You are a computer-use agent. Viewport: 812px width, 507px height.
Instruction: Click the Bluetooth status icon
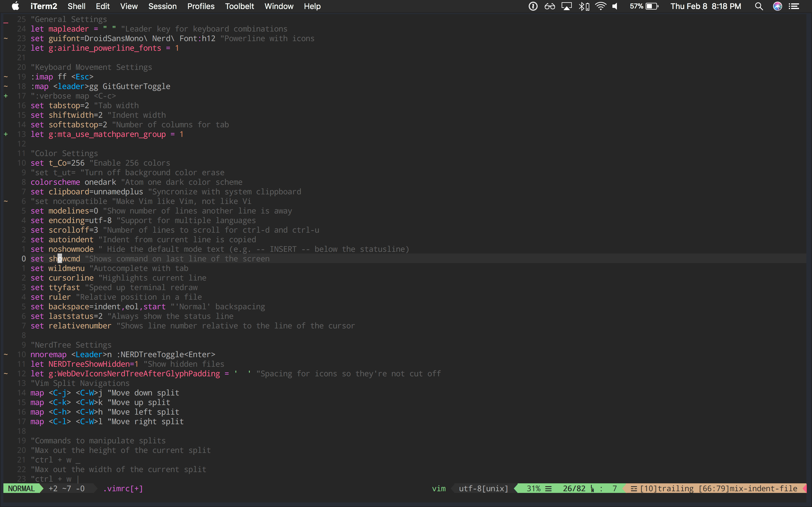[x=584, y=6]
